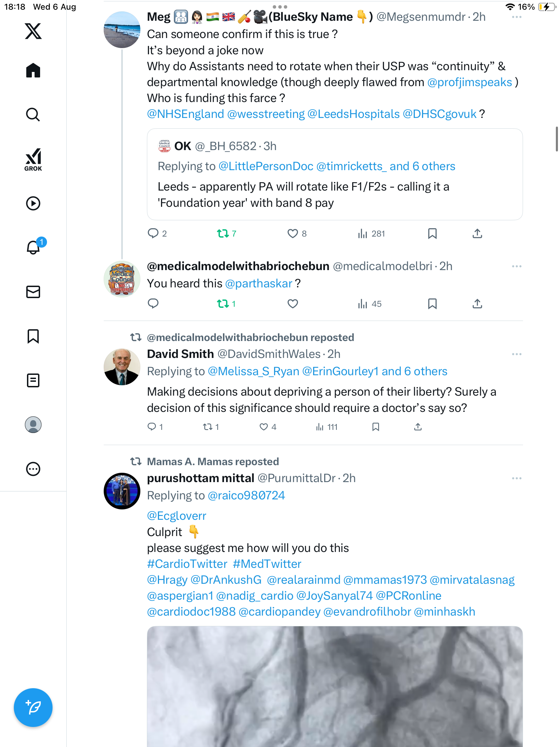Open the @parthaskar mention link
This screenshot has width=560, height=747.
tap(259, 284)
